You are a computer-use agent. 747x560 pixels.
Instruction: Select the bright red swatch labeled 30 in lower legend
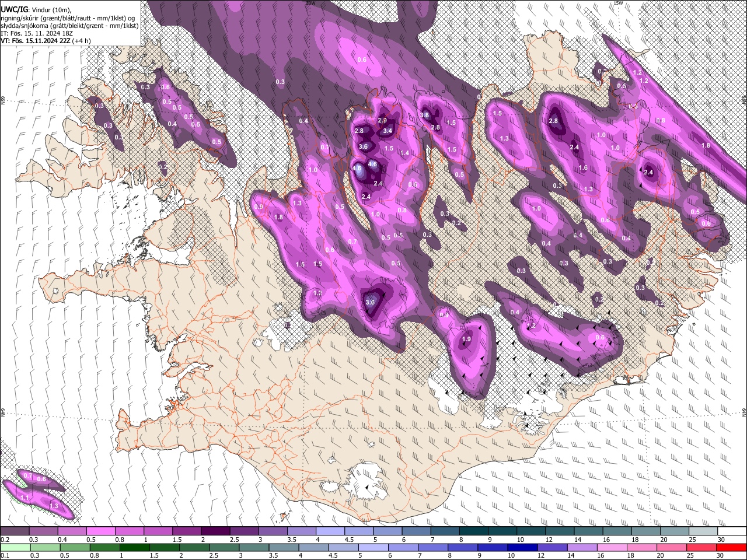[731, 547]
